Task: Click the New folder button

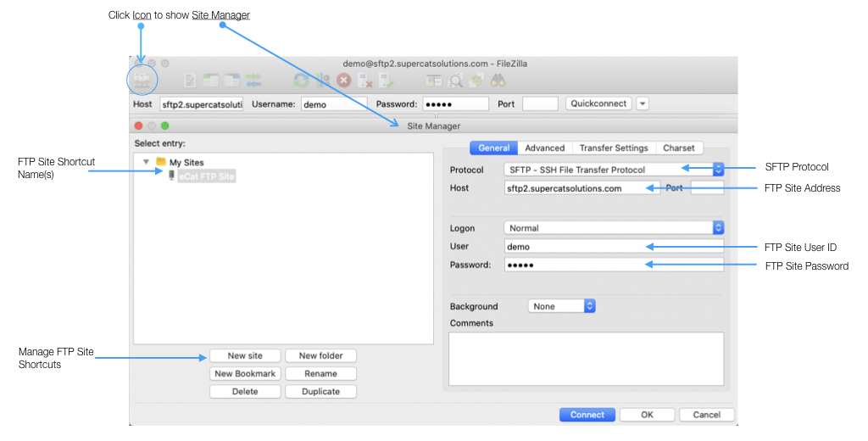Action: click(321, 355)
